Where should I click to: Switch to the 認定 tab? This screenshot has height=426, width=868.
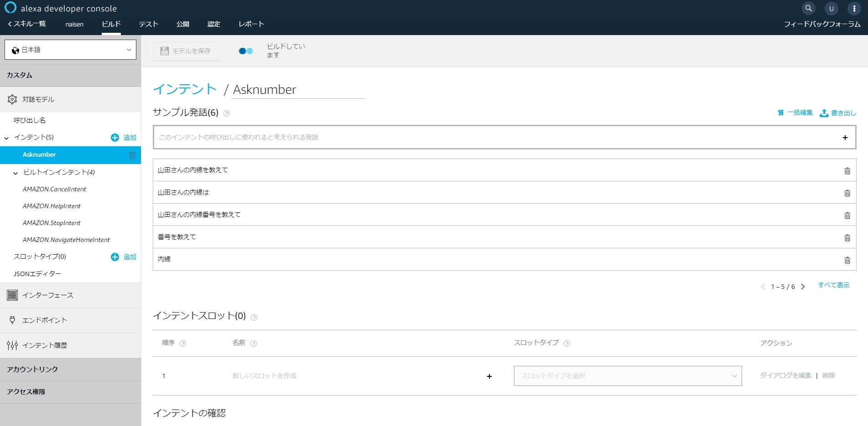pyautogui.click(x=213, y=24)
